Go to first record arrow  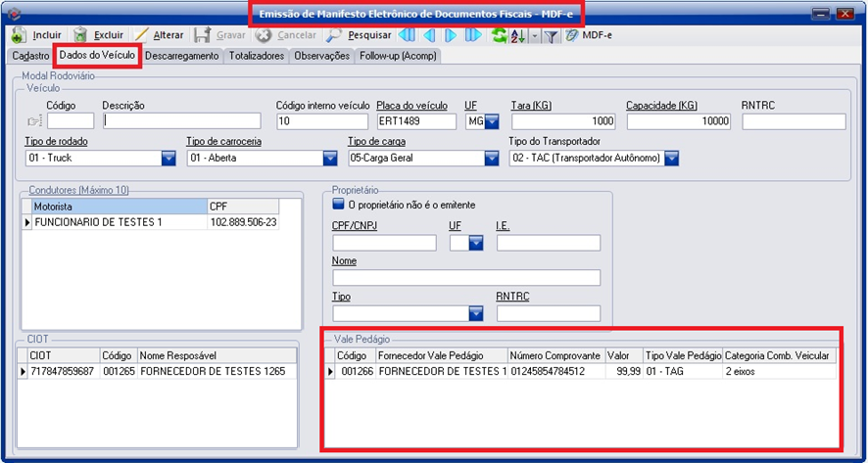(406, 35)
